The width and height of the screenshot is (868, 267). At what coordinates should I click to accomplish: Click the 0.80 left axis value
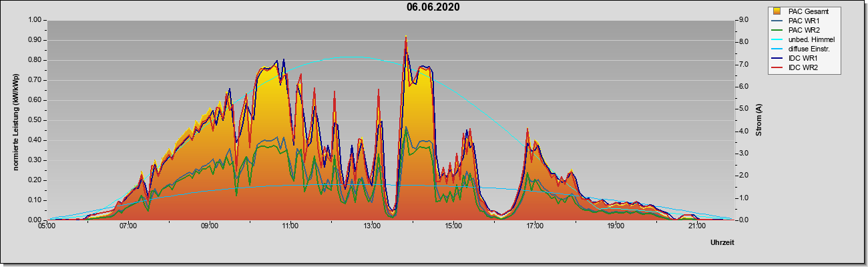coord(35,60)
